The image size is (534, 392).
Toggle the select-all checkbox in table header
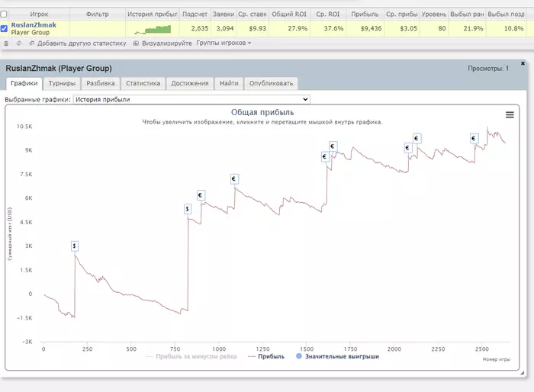point(4,14)
